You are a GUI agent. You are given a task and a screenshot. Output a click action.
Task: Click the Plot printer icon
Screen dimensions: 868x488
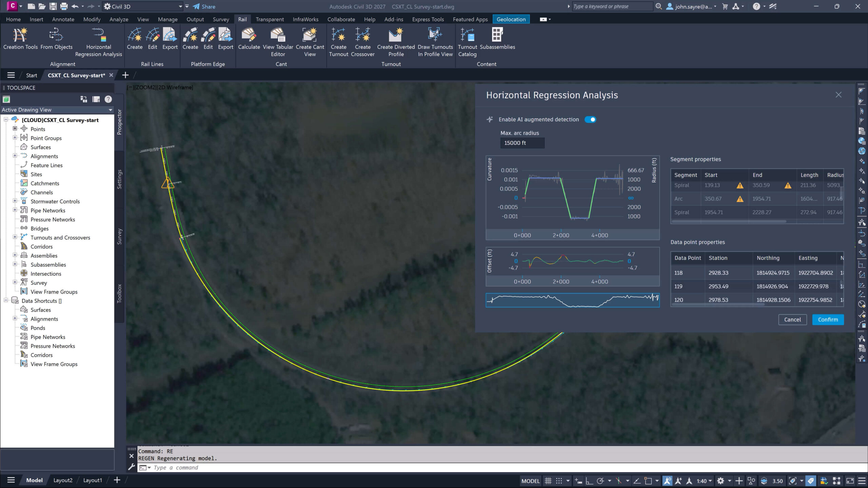pyautogui.click(x=64, y=6)
